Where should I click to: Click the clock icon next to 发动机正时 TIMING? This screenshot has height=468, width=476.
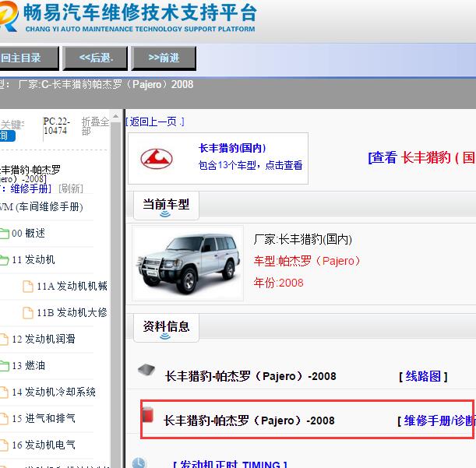139,463
